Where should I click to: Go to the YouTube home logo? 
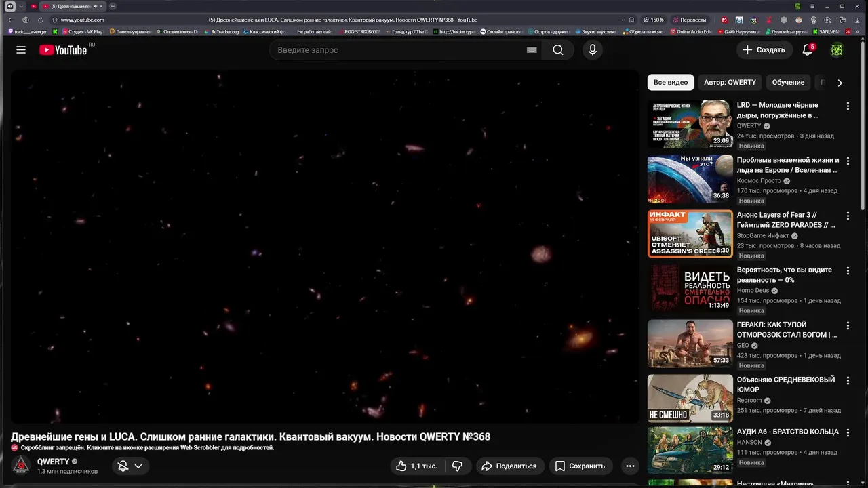click(63, 50)
